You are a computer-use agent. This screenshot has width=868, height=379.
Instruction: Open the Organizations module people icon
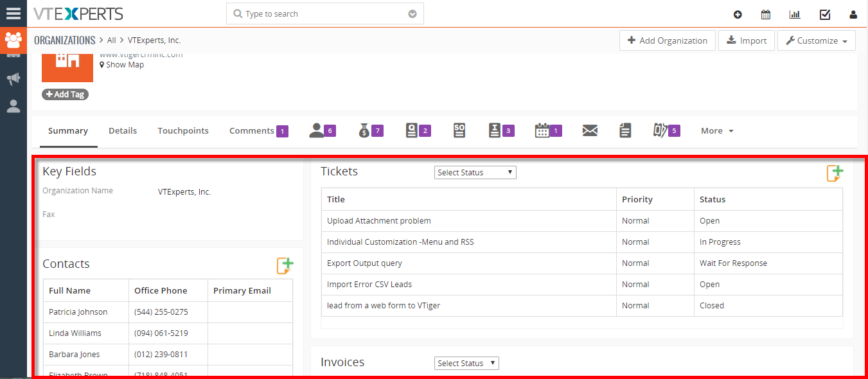(x=13, y=40)
